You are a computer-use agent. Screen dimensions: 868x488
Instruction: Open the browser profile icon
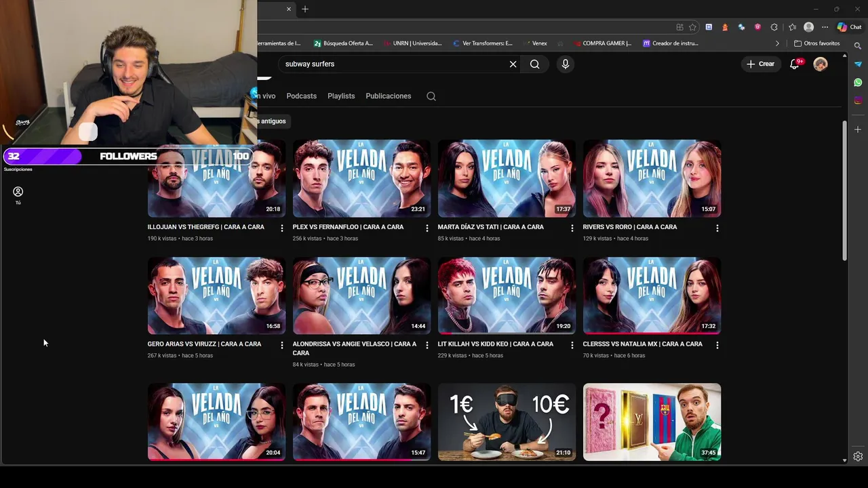(x=808, y=27)
